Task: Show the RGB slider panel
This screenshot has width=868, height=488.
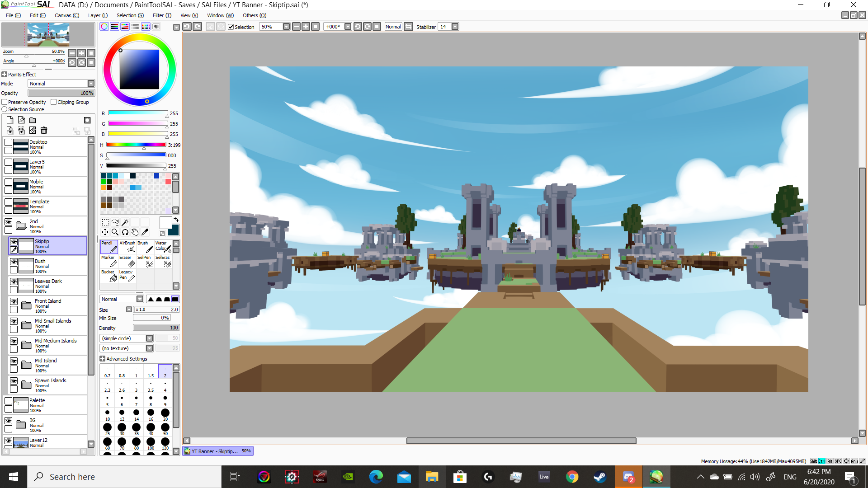Action: pos(115,27)
